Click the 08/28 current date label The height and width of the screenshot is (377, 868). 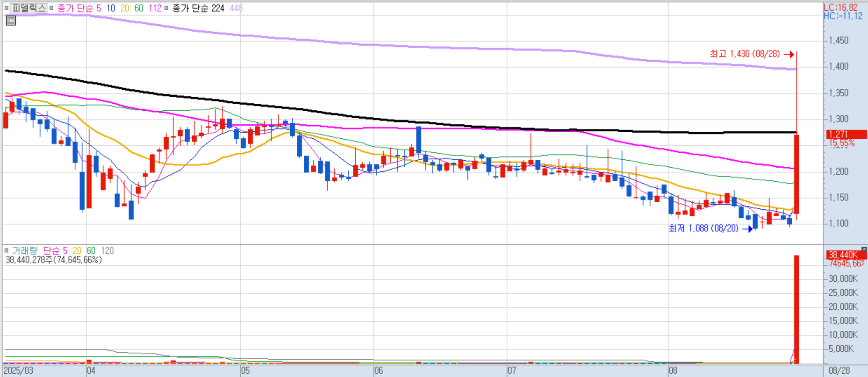tap(839, 371)
